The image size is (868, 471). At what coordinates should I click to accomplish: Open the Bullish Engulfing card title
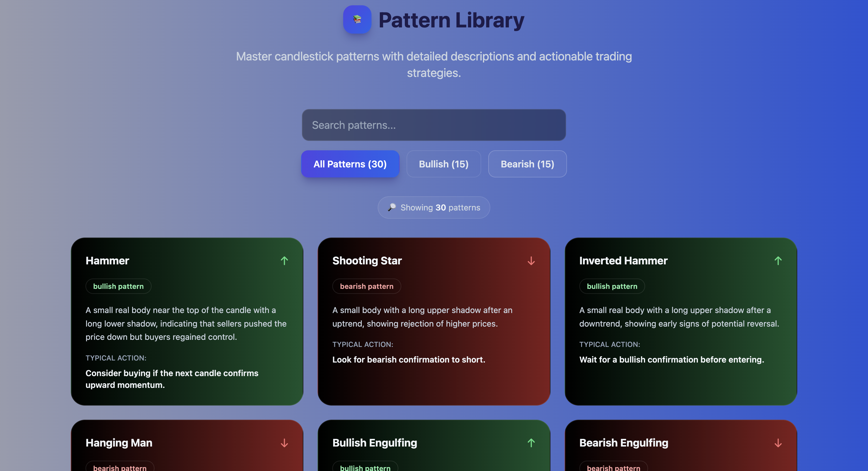pos(374,443)
